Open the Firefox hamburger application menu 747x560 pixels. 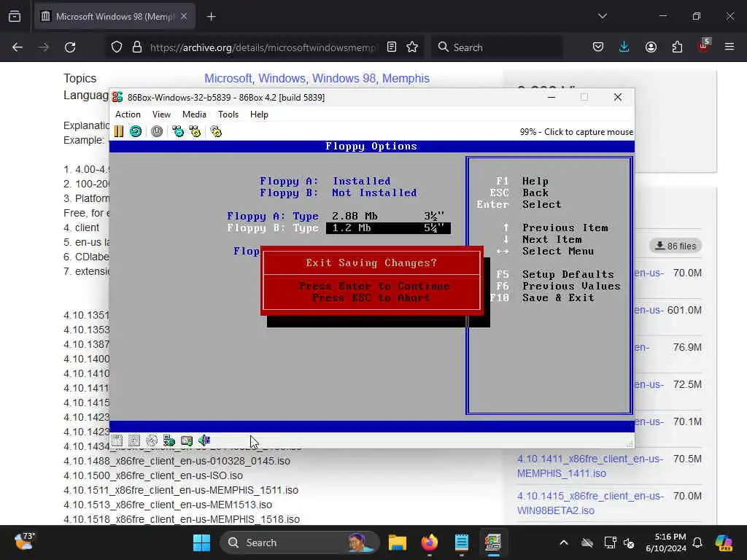coord(729,47)
